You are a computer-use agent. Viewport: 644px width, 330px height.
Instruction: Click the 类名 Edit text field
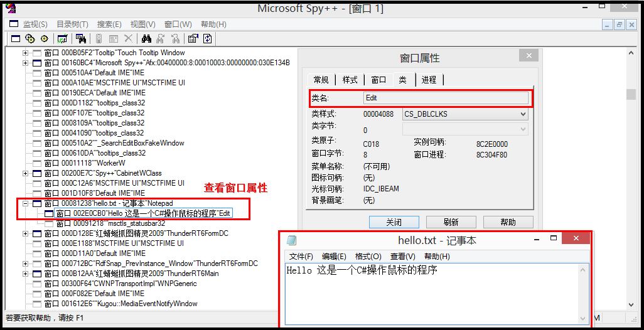point(446,98)
